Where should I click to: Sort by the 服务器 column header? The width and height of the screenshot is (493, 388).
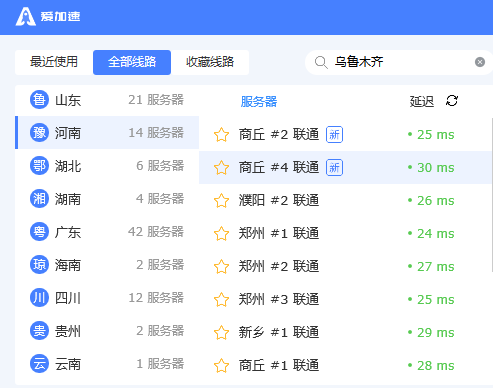pos(259,102)
